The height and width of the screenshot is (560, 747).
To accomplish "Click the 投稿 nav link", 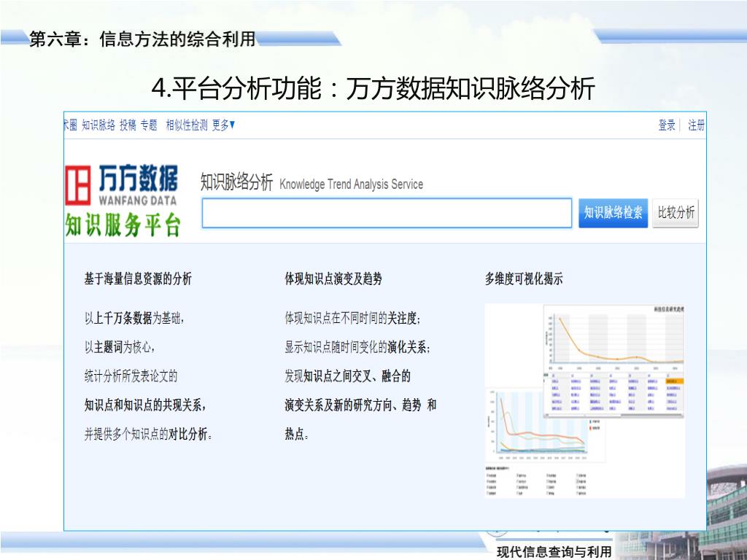I will pos(128,125).
